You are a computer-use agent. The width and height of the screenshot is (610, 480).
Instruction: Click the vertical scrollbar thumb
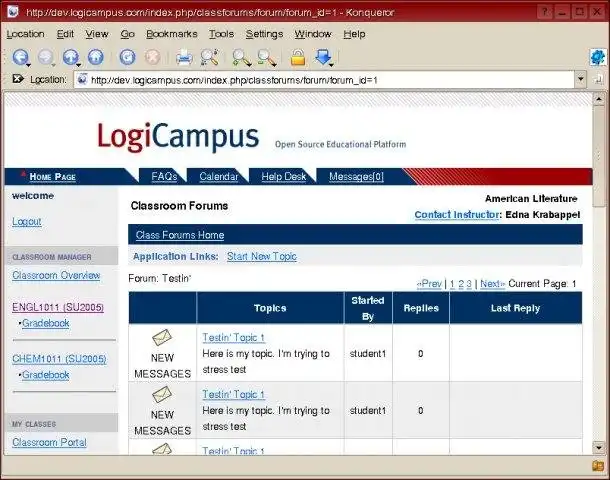(599, 156)
